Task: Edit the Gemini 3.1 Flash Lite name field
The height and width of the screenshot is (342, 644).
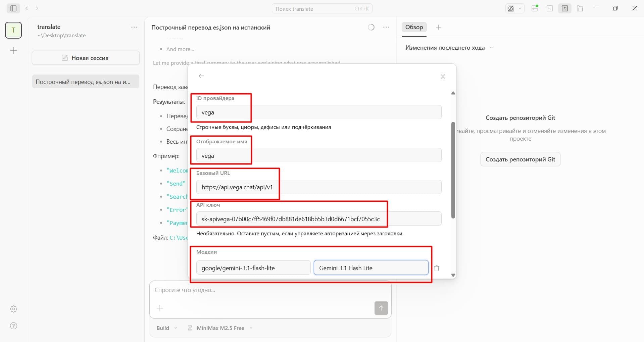Action: tap(371, 268)
